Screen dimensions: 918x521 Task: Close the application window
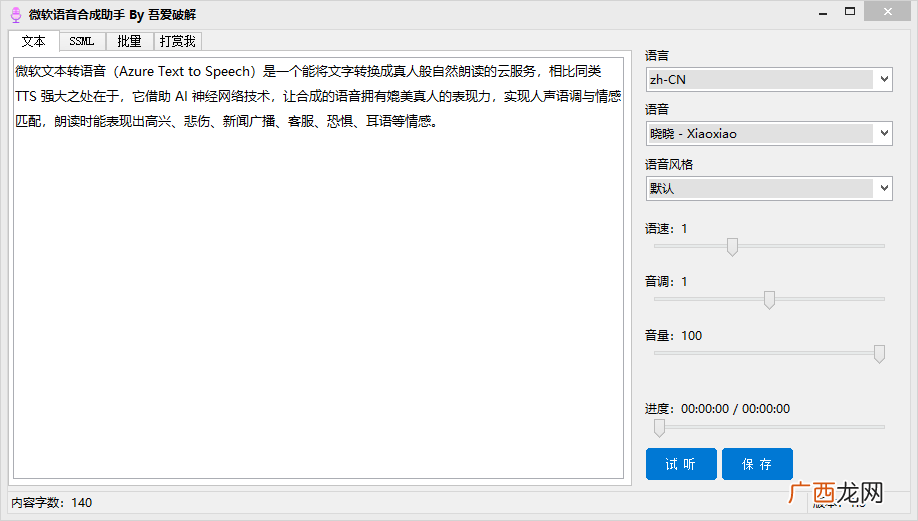(x=888, y=12)
